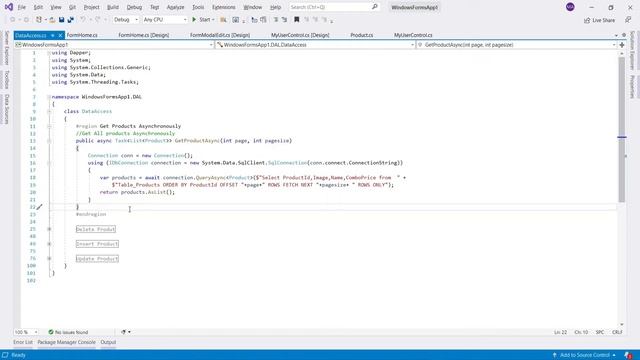Open the Analyze menu
640x360 pixels.
pyautogui.click(x=176, y=7)
